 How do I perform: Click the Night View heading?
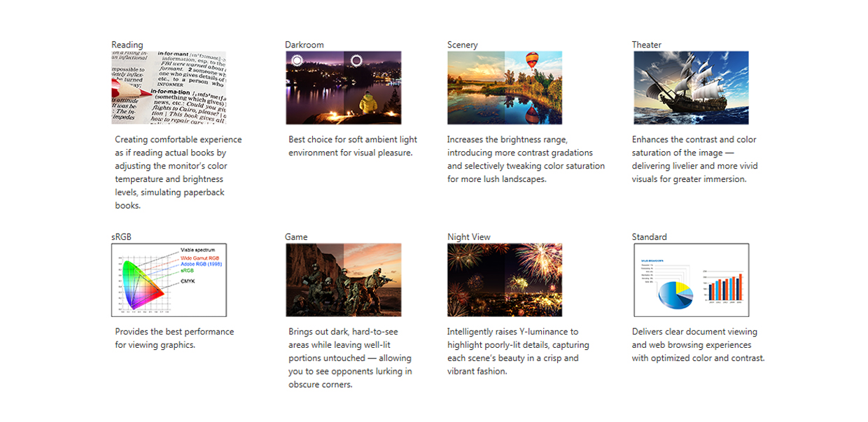pos(468,237)
